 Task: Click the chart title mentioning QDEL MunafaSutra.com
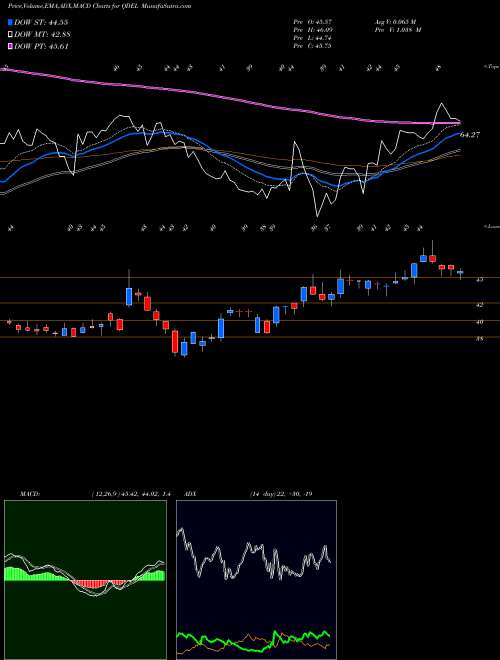click(x=99, y=6)
